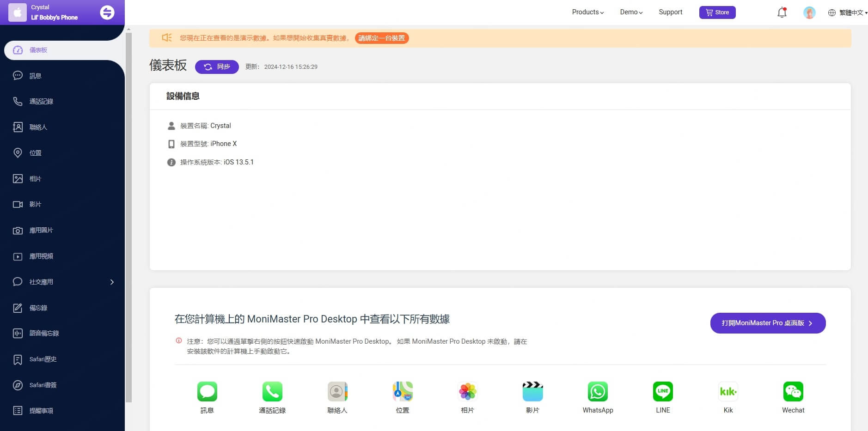Image resolution: width=868 pixels, height=431 pixels.
Task: Click the 應用圖片 camera sidebar icon
Action: point(18,230)
